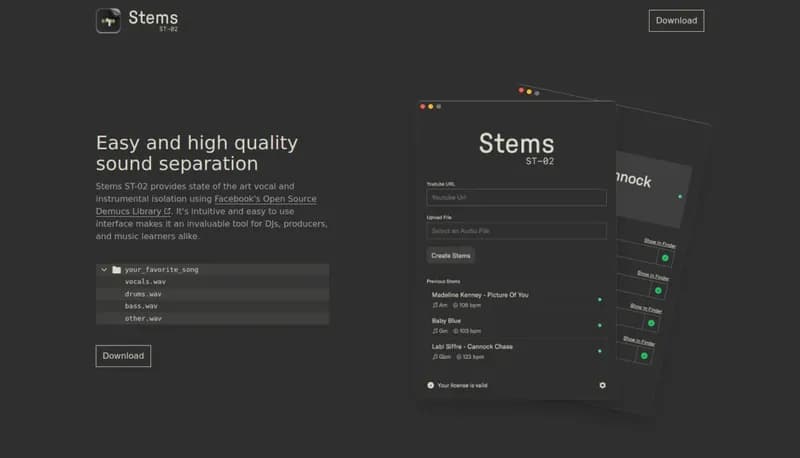Open Labi Siffre - Cannock Chase entry

click(516, 351)
